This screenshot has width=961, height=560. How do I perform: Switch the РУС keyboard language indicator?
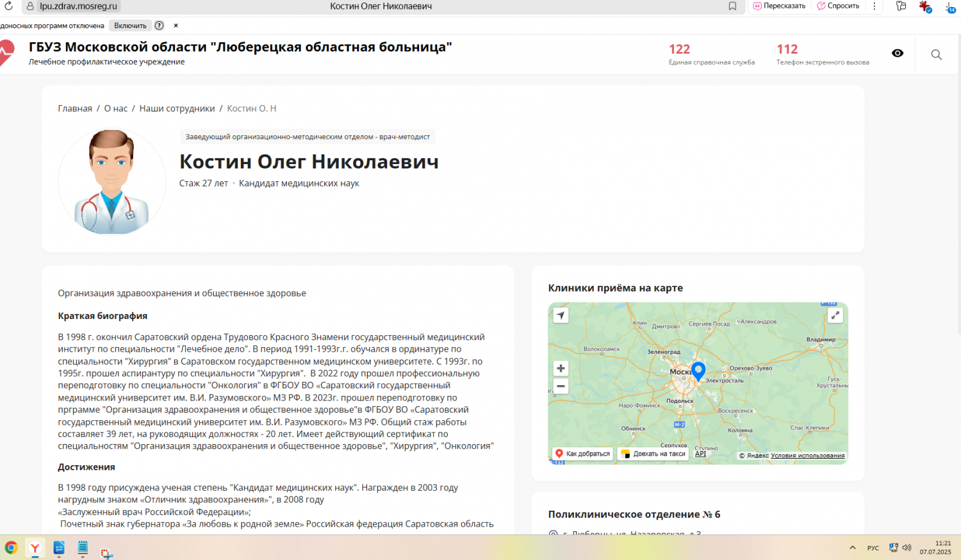[x=873, y=548]
